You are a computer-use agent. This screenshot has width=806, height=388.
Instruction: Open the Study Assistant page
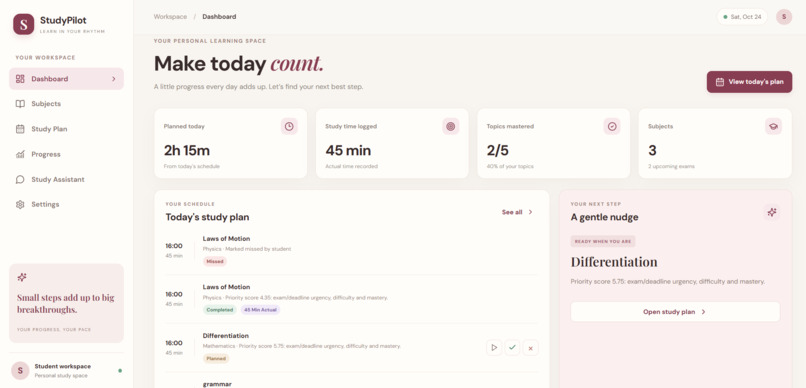(66, 179)
